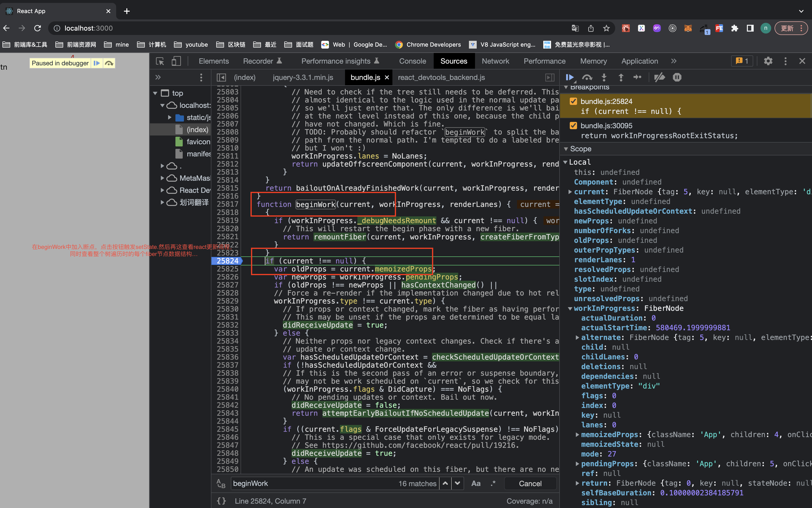Click the Step into next function icon

tap(604, 78)
